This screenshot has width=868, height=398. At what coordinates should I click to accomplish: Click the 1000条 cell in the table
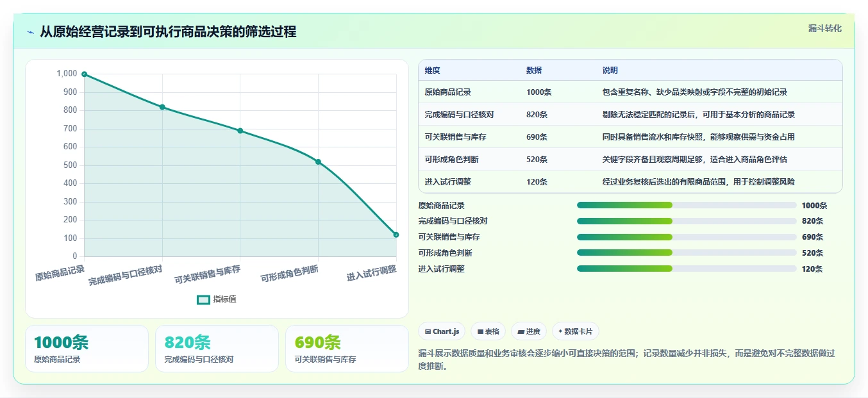click(538, 92)
